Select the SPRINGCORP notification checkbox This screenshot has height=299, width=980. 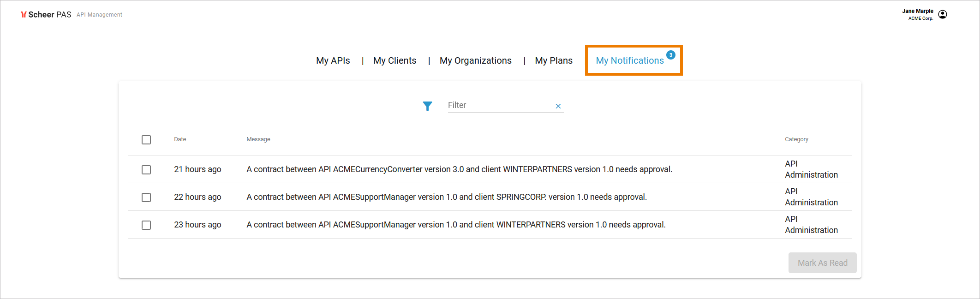146,197
